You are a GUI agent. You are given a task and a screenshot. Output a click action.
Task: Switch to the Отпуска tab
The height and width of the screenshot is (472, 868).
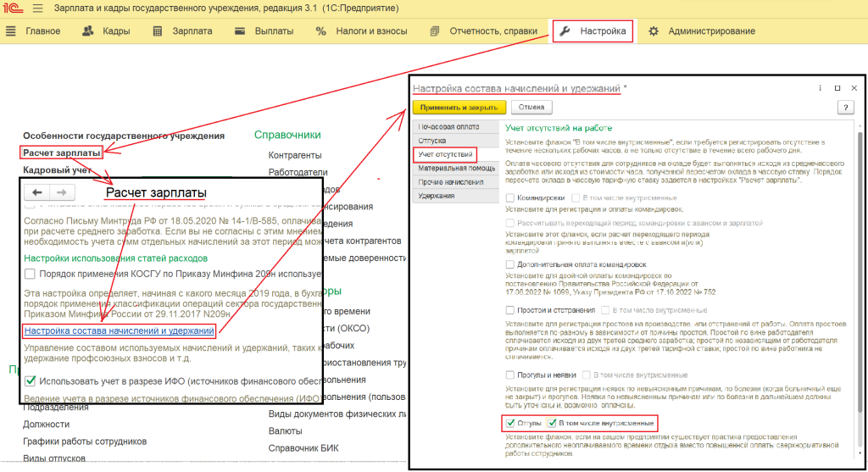tap(455, 141)
